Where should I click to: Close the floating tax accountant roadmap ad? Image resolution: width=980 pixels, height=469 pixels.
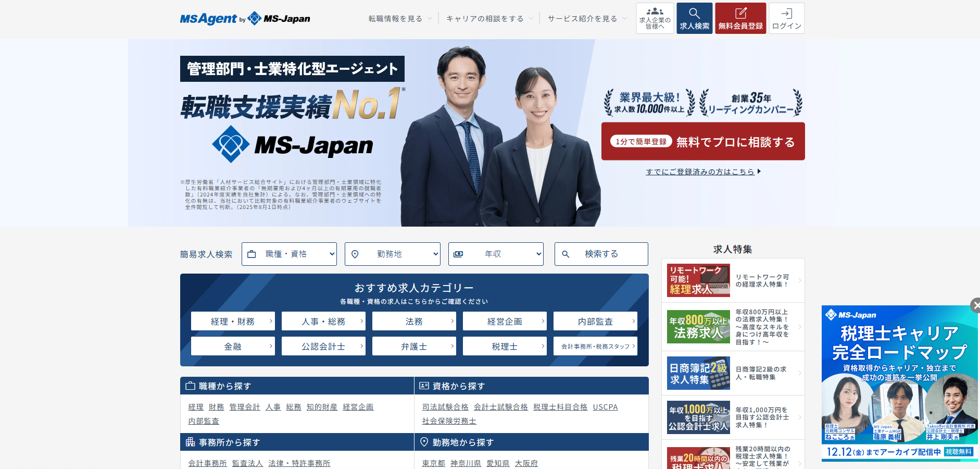click(x=974, y=305)
